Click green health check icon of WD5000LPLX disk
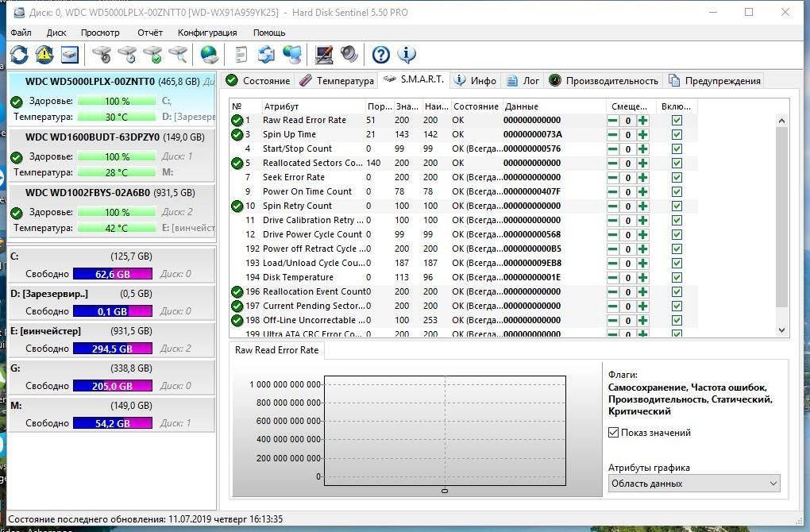 [x=17, y=101]
